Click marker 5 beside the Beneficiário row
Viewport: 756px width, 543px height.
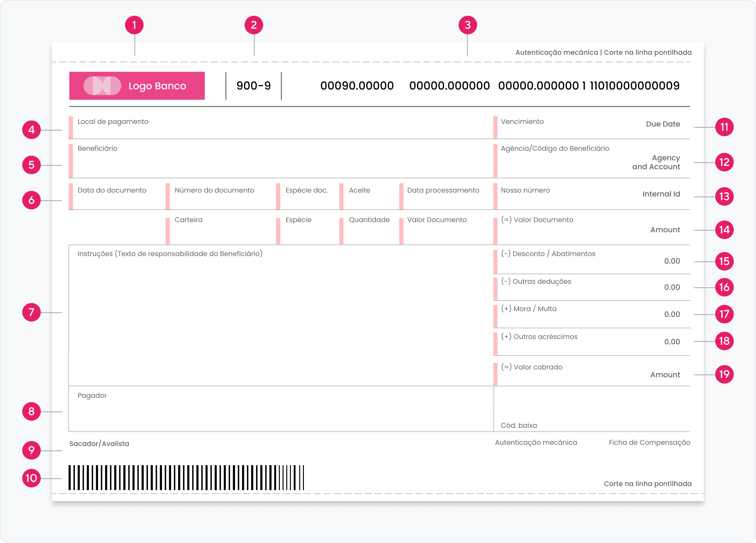click(32, 165)
